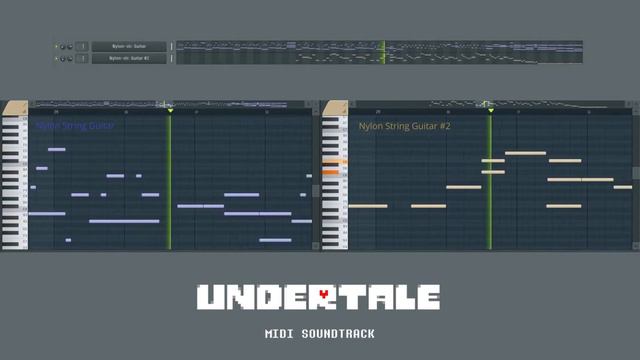Click the volume knob of Guitar #2 channel
Screen dimensions: 640x360
pyautogui.click(x=69, y=59)
